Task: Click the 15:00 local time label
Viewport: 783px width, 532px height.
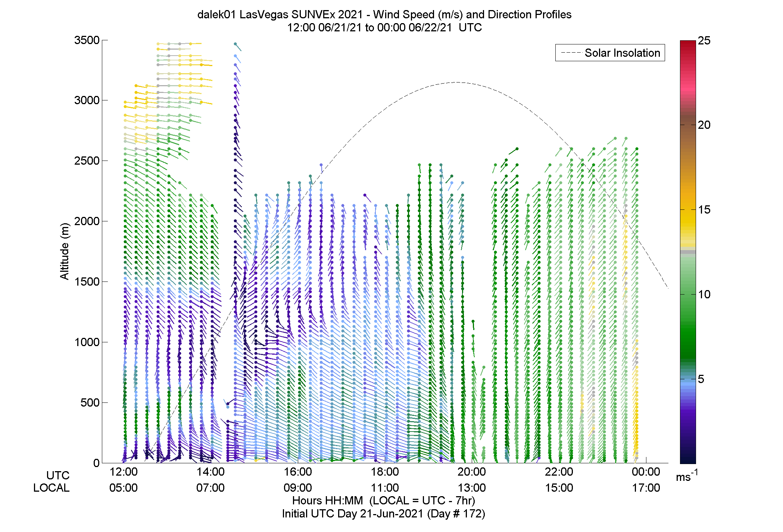Action: coord(559,488)
